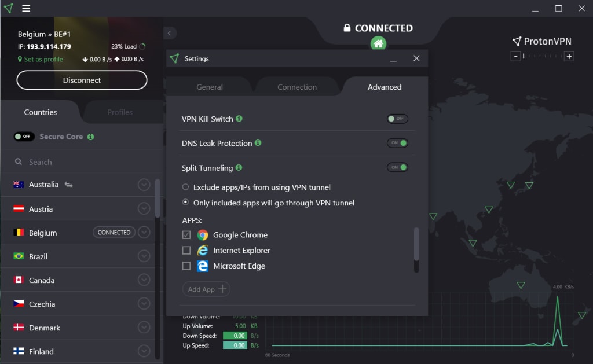593x364 pixels.
Task: Zoom in map with plus icon
Action: click(569, 56)
